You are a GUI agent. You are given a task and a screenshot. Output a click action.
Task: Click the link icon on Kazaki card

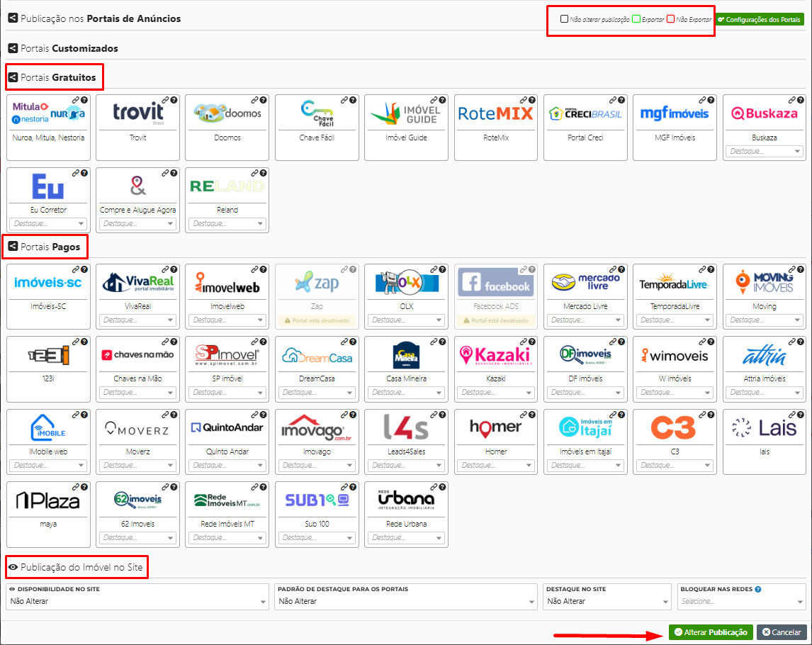click(x=524, y=342)
